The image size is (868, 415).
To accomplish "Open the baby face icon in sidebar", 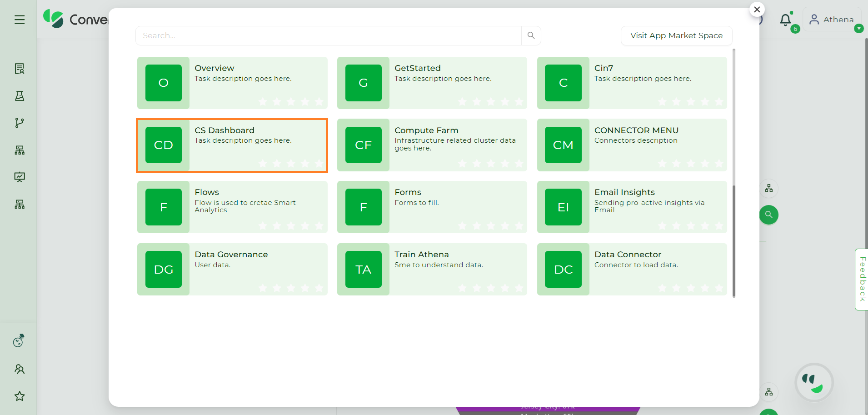I will [x=19, y=340].
